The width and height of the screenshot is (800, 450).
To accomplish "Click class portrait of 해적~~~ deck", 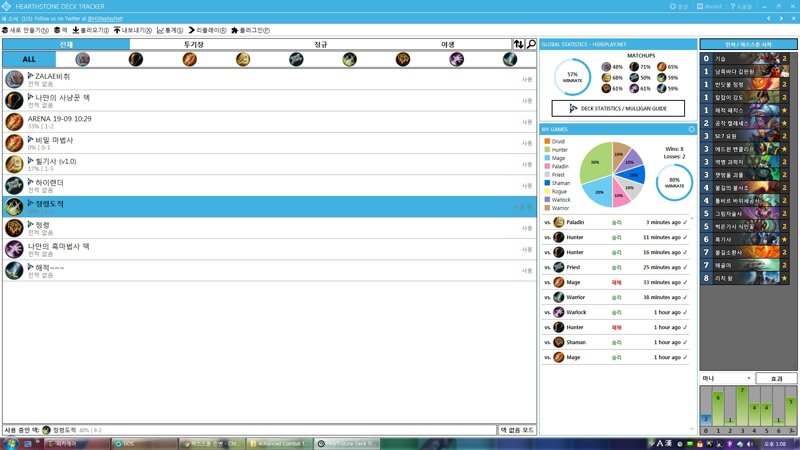I will click(x=14, y=270).
